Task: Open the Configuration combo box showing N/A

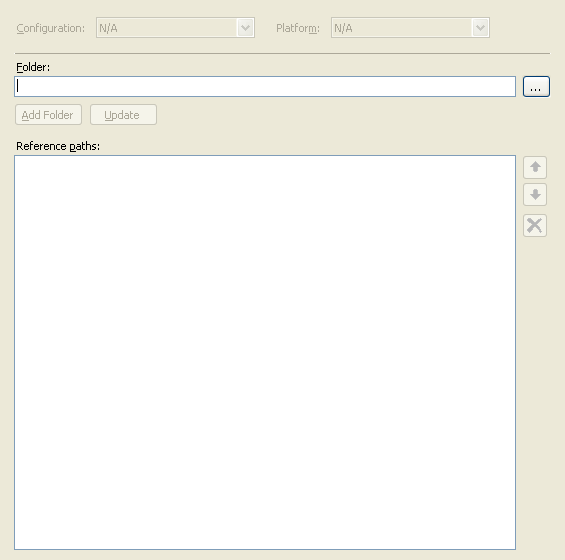Action: point(175,28)
